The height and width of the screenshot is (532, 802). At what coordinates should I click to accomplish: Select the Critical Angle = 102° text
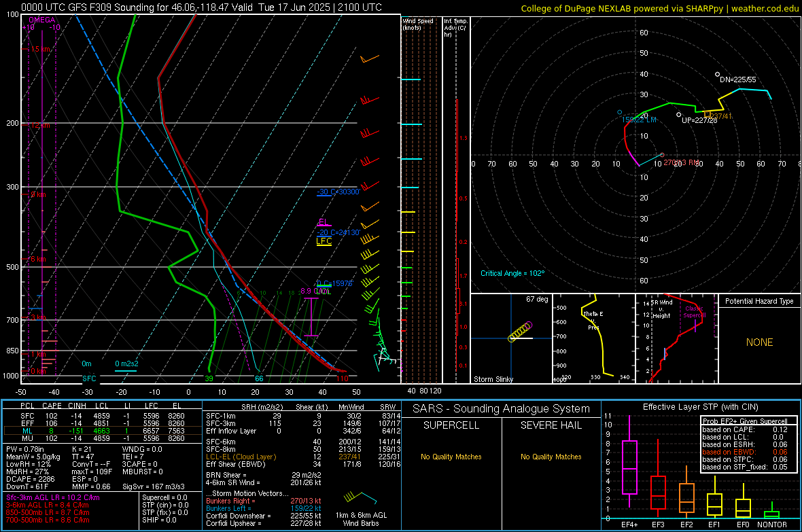point(512,273)
